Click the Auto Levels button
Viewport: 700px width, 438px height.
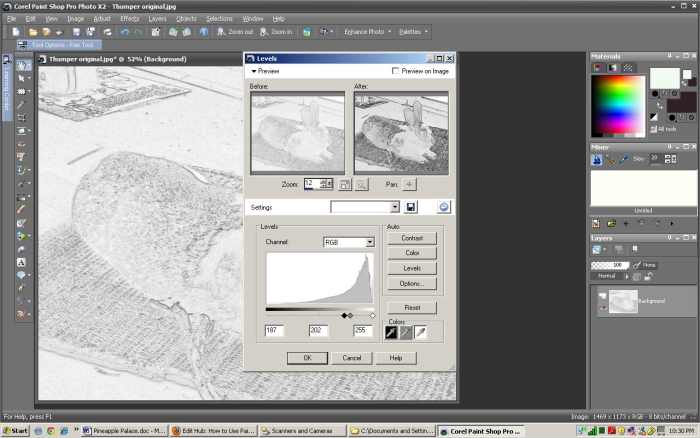point(412,268)
